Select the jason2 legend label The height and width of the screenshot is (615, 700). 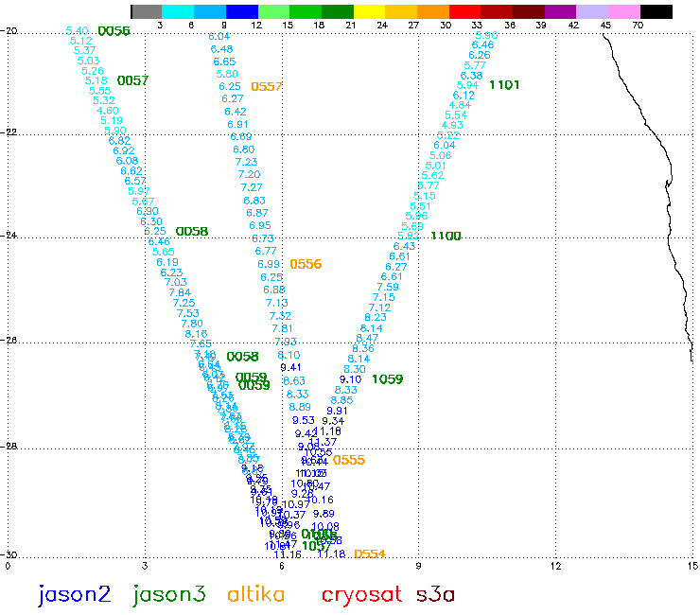pos(74,595)
